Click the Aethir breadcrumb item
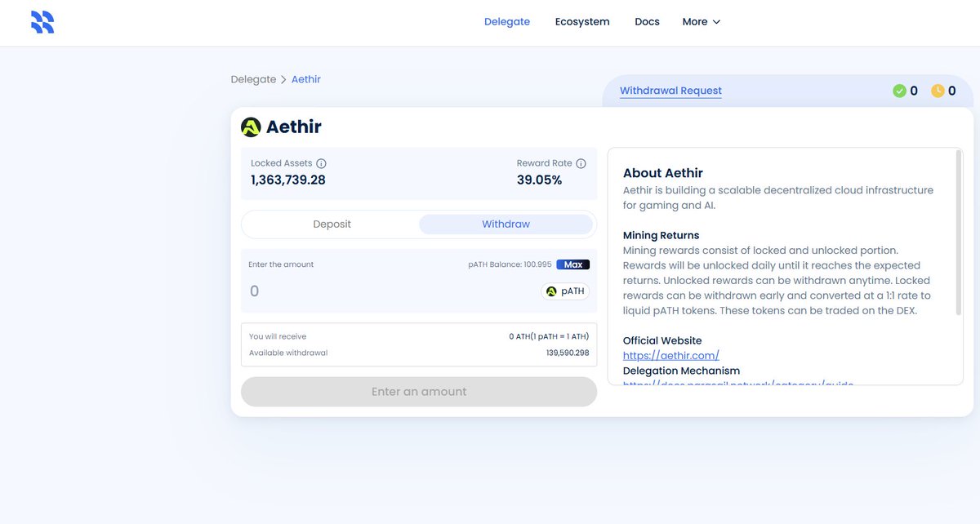Image resolution: width=980 pixels, height=524 pixels. (306, 79)
